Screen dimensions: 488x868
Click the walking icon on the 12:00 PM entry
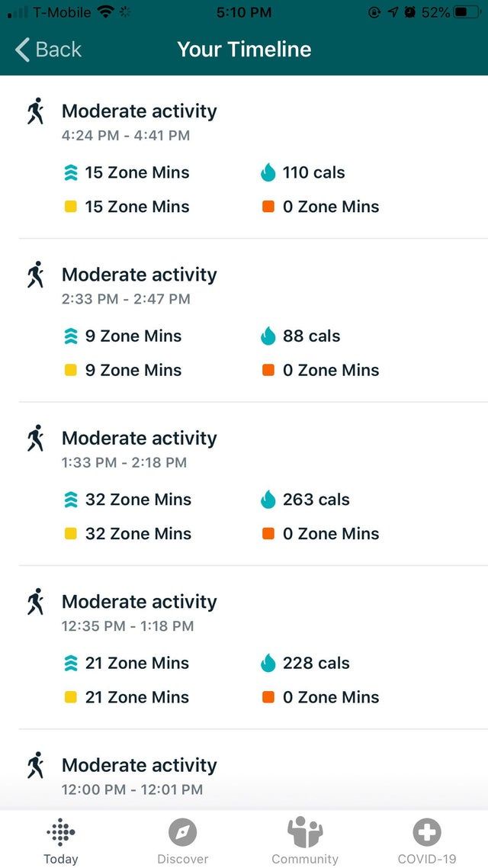(x=34, y=765)
